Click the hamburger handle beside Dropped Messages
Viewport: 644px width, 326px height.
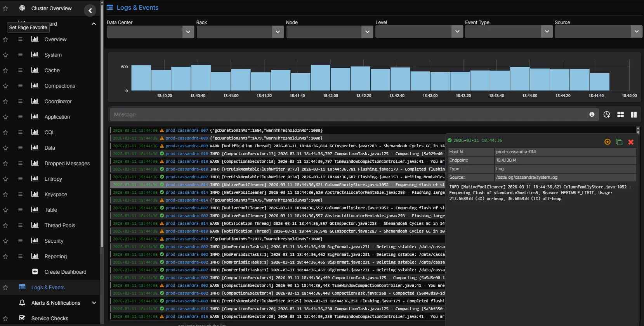(20, 163)
